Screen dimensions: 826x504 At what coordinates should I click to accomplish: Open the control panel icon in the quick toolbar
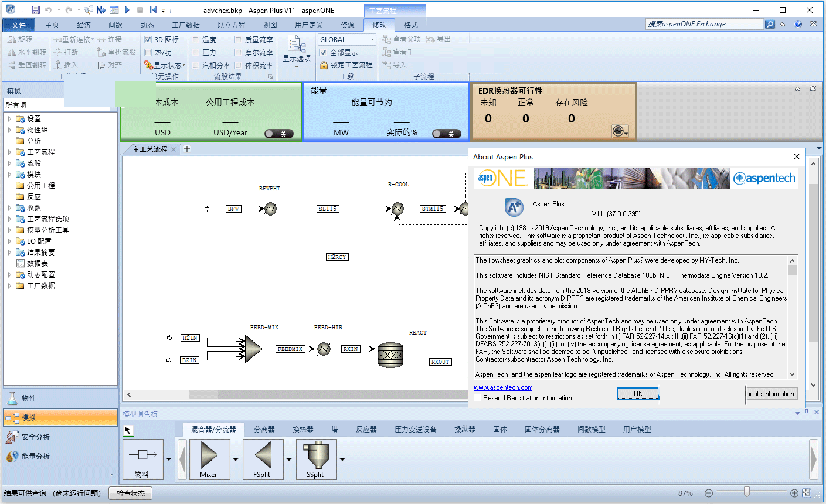(x=114, y=10)
